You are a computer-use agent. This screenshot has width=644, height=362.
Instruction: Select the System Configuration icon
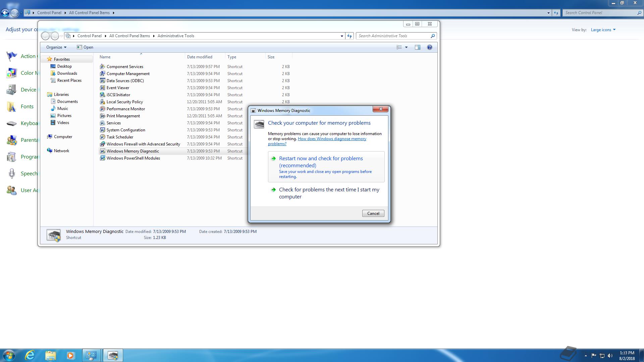click(x=102, y=130)
